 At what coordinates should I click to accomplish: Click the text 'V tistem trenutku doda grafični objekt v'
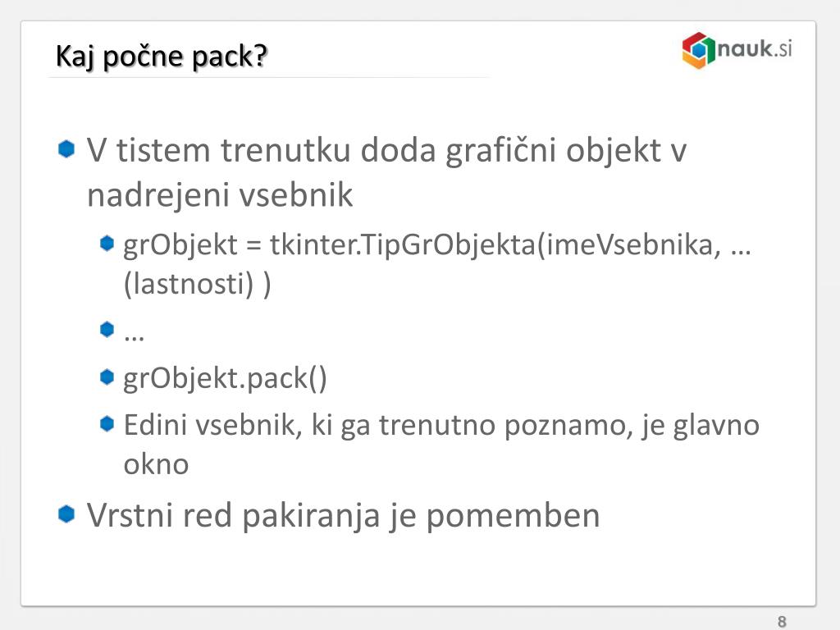(x=386, y=151)
